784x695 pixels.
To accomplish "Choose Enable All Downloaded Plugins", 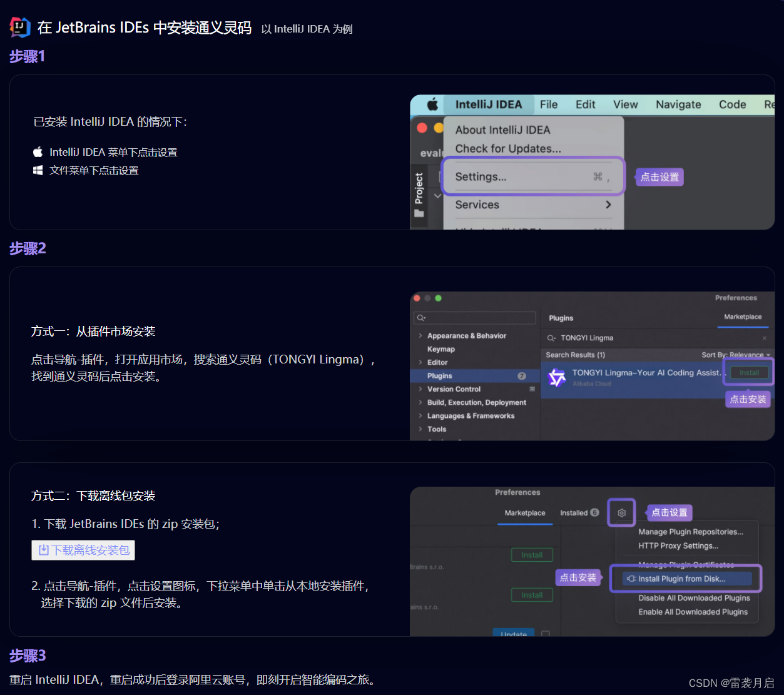I will (693, 612).
